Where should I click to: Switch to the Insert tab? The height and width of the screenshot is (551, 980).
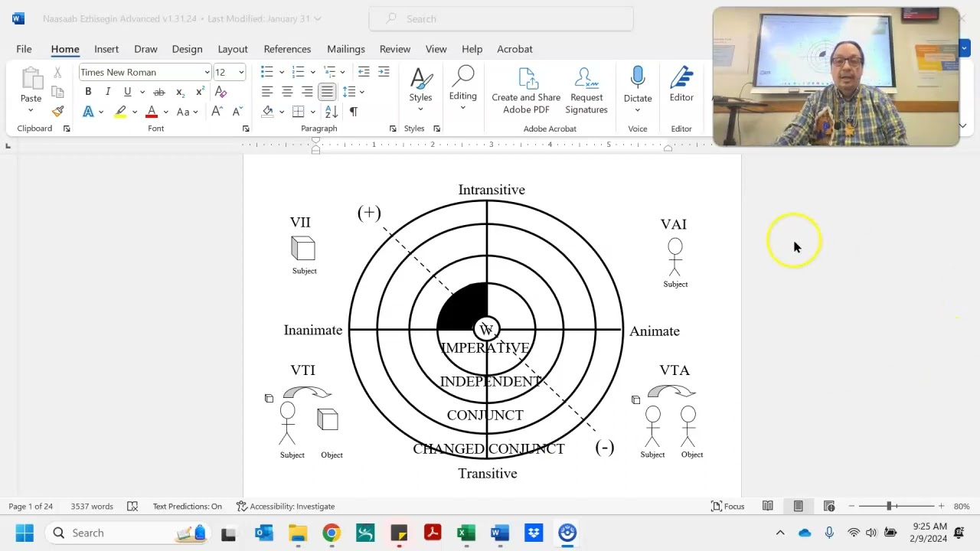(106, 49)
